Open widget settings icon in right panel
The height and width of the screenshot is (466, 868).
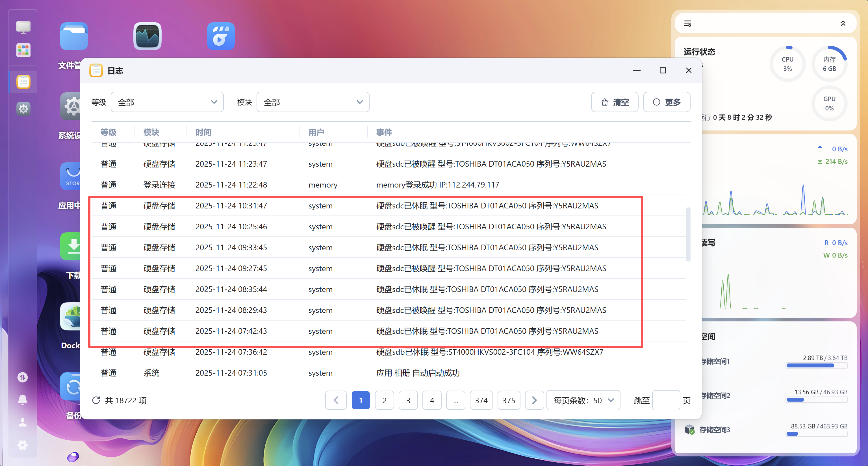pos(688,23)
